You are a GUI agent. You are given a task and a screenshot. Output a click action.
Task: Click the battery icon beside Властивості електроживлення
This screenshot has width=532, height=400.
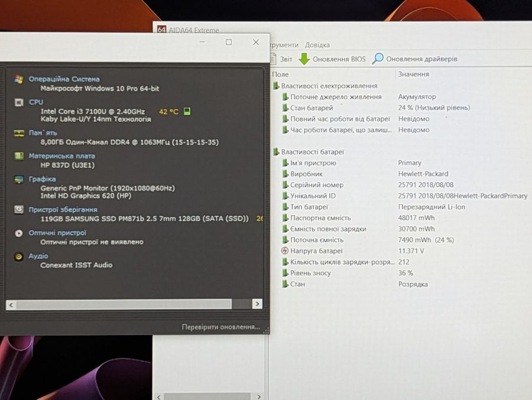(276, 86)
